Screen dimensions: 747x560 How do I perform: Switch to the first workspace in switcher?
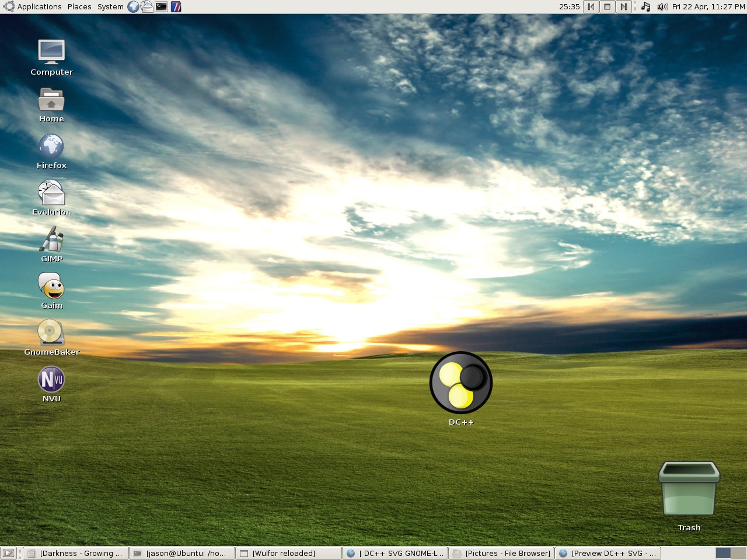tap(723, 554)
